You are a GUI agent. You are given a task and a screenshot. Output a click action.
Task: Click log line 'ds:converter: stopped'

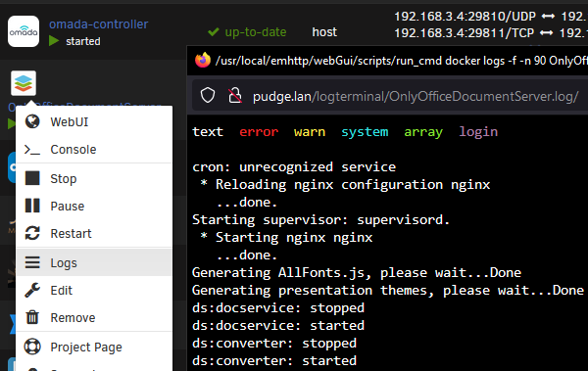pos(274,343)
